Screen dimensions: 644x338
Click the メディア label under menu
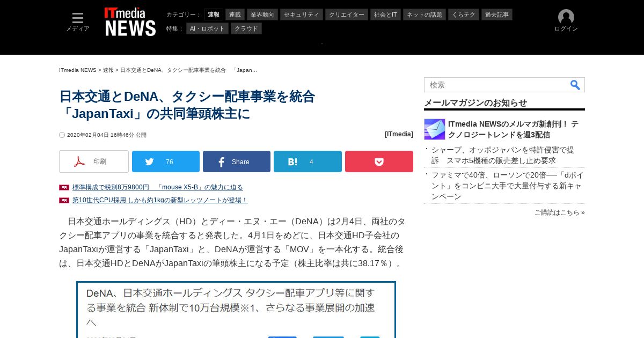78,28
